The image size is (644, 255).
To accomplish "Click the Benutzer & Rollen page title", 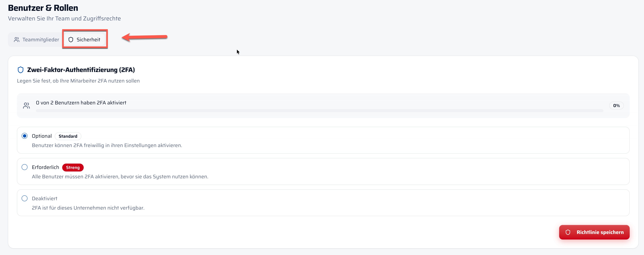I will (x=43, y=8).
